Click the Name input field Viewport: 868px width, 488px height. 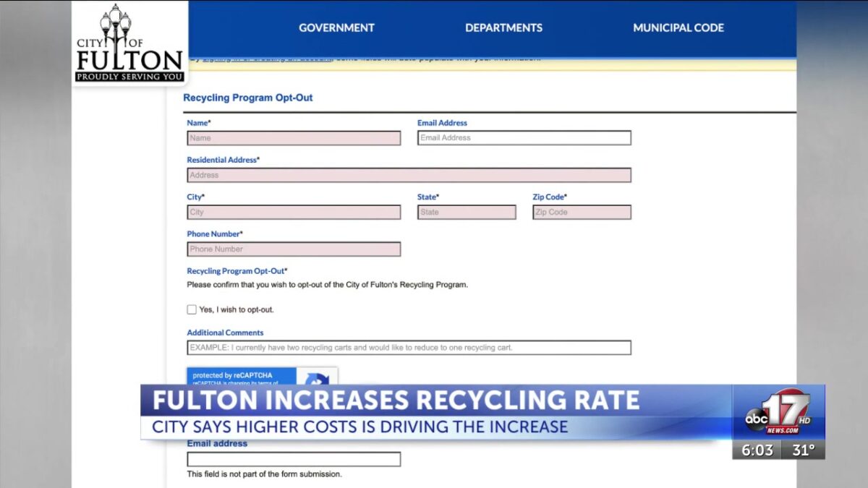(293, 137)
